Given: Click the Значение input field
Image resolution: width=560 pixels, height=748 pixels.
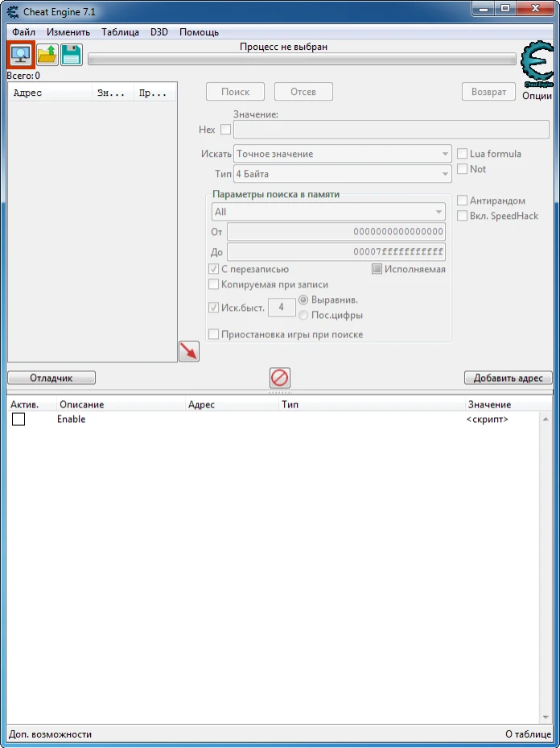Looking at the screenshot, I should click(x=391, y=130).
